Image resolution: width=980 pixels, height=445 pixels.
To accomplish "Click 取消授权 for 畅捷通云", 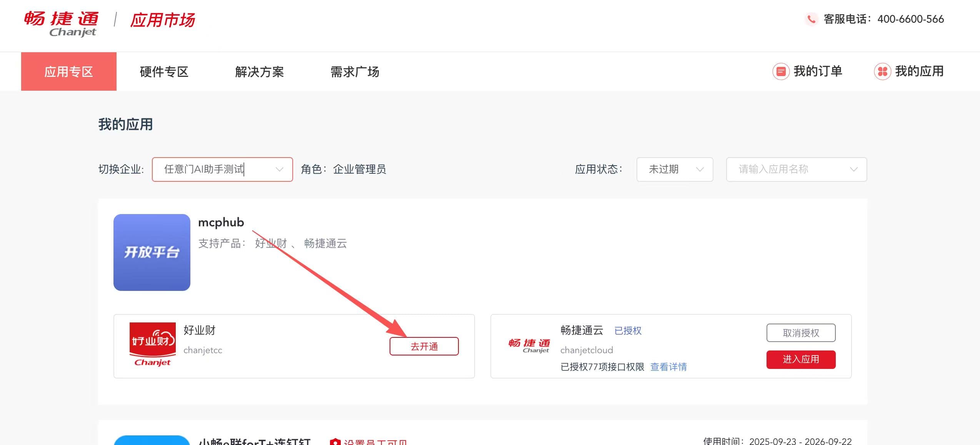I will 801,333.
